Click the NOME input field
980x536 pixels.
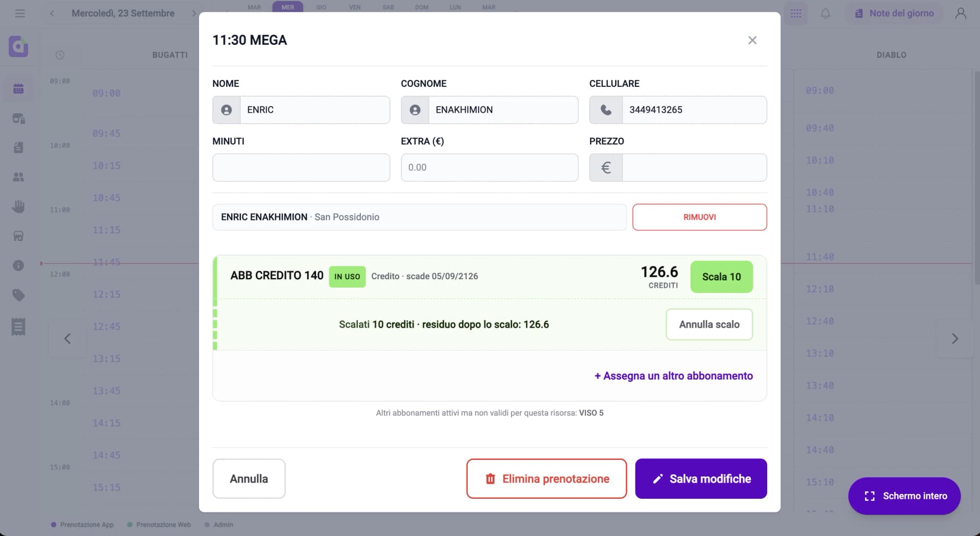[301, 110]
